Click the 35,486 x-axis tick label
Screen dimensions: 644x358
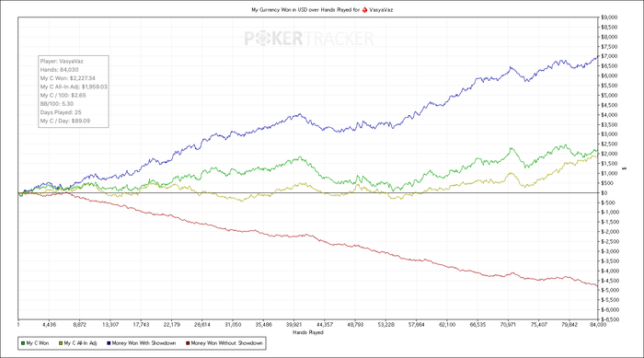click(x=263, y=325)
